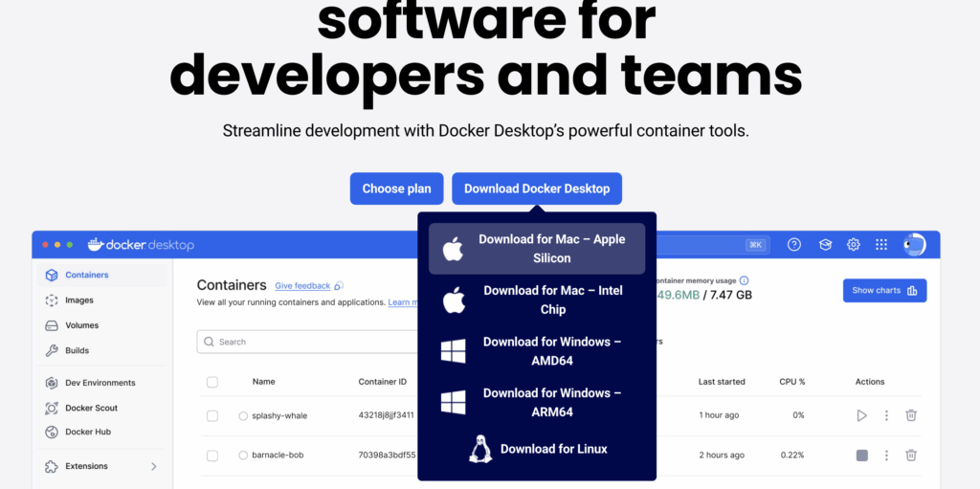This screenshot has width=980, height=489.
Task: Click Apple logo beside Apple Silicon download
Action: (453, 249)
